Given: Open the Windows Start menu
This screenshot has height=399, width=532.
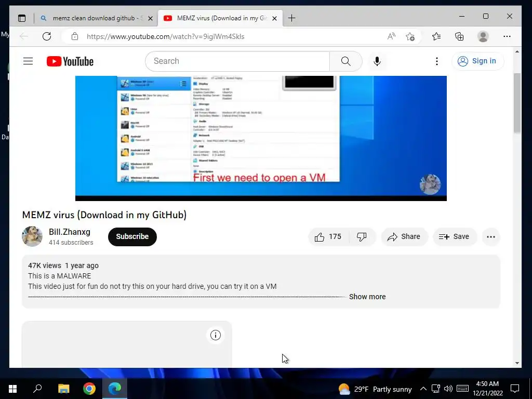Looking at the screenshot, I should (12, 389).
